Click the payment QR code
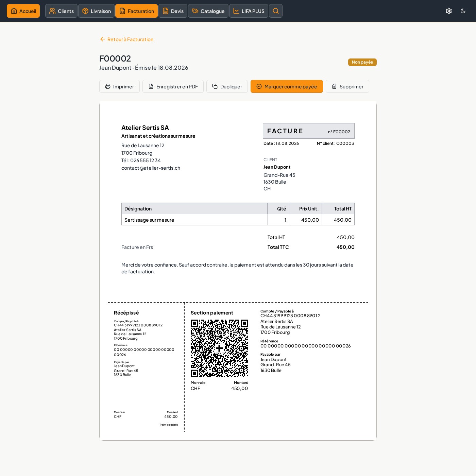 [219, 348]
